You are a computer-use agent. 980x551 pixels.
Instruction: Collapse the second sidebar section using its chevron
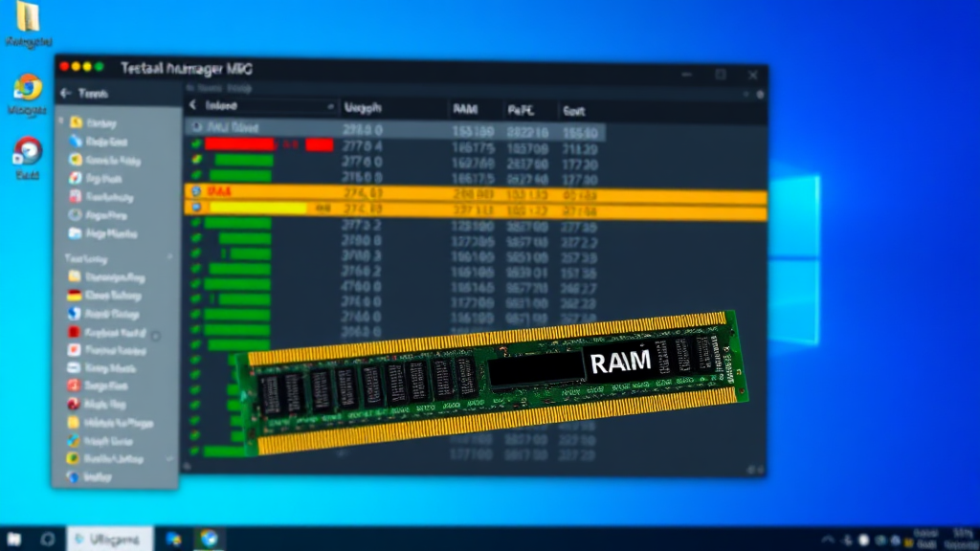[170, 258]
